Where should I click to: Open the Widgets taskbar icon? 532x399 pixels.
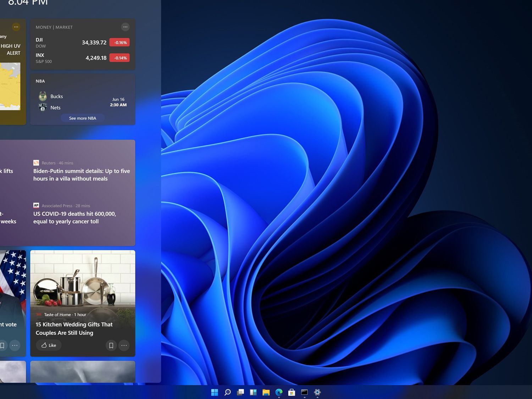point(253,392)
